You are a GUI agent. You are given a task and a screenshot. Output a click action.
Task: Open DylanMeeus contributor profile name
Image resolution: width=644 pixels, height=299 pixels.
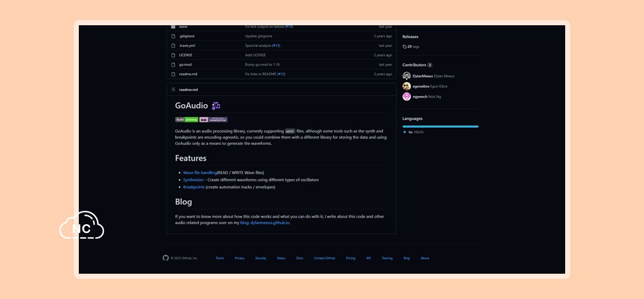tap(422, 76)
